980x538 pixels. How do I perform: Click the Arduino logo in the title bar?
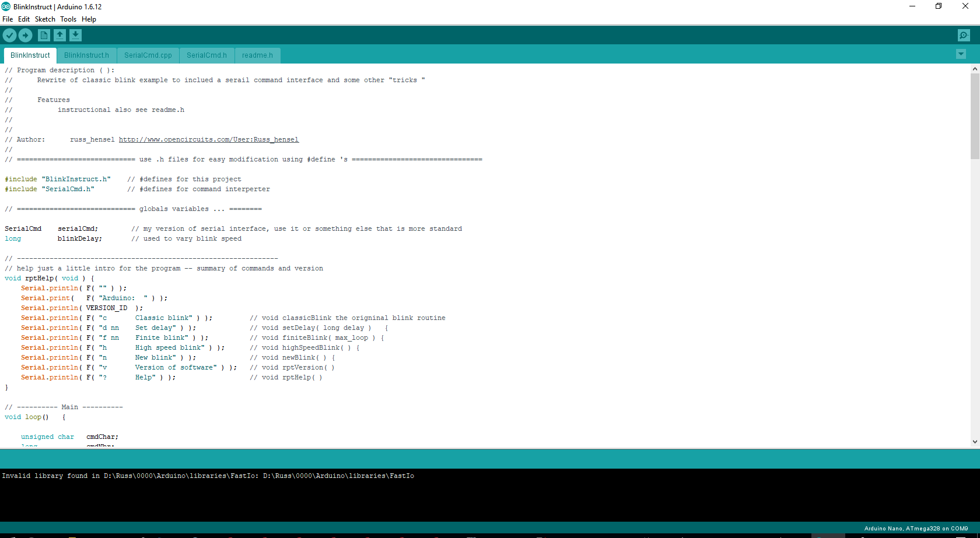pyautogui.click(x=6, y=6)
